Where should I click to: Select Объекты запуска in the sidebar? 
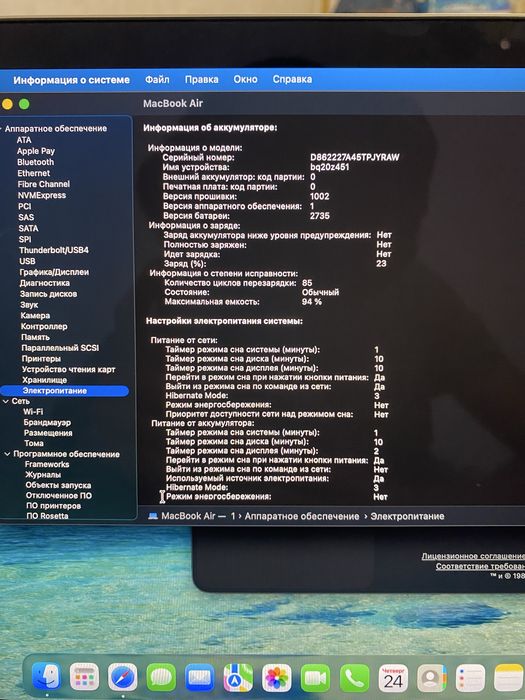pos(58,485)
